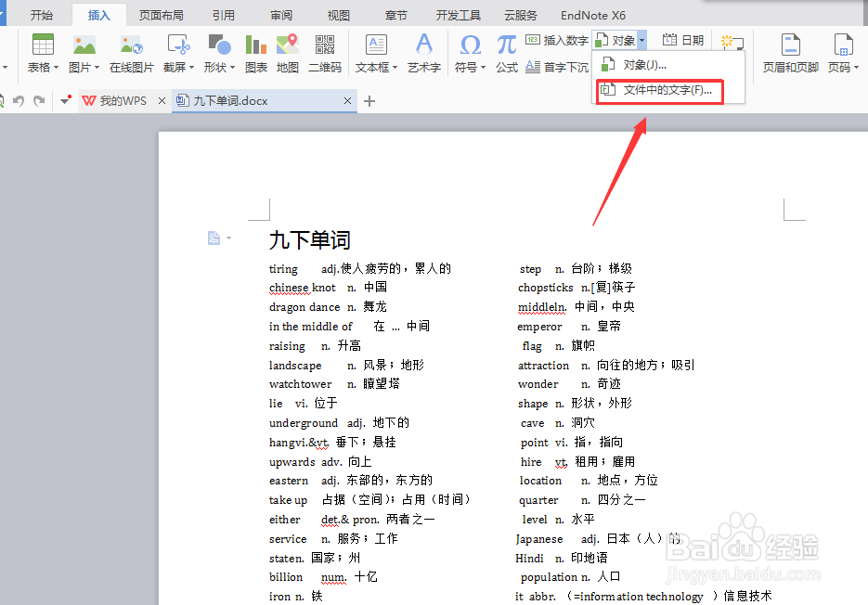The width and height of the screenshot is (868, 605).
Task: Click the word "population" in document
Action: [x=550, y=577]
